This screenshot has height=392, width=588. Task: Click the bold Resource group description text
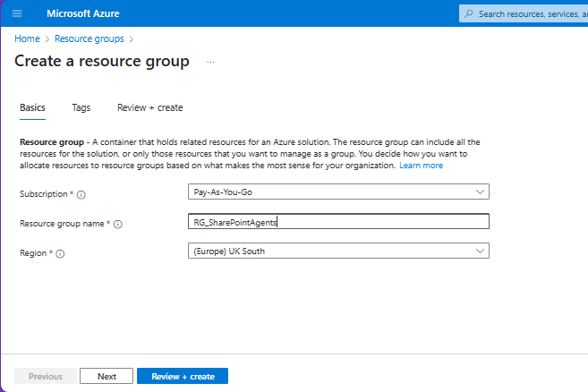coord(52,142)
